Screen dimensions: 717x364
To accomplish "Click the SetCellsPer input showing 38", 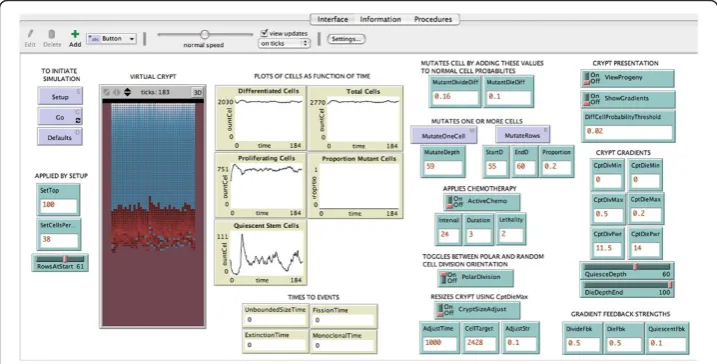I will 58,240.
